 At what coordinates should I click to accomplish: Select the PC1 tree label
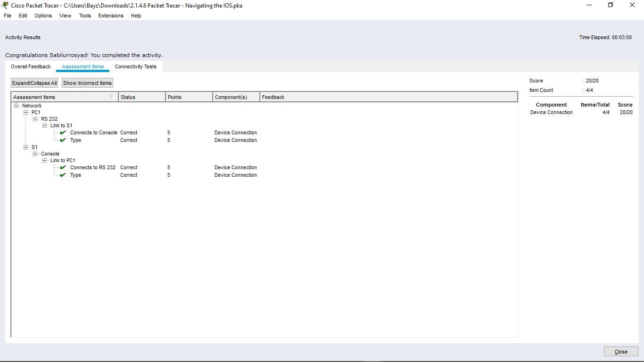36,112
